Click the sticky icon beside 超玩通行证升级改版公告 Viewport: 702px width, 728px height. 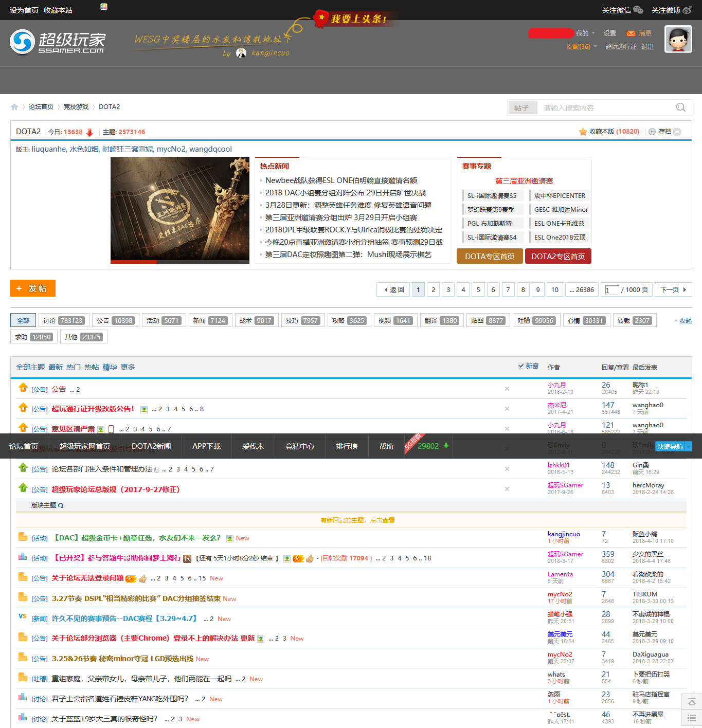[x=23, y=407]
